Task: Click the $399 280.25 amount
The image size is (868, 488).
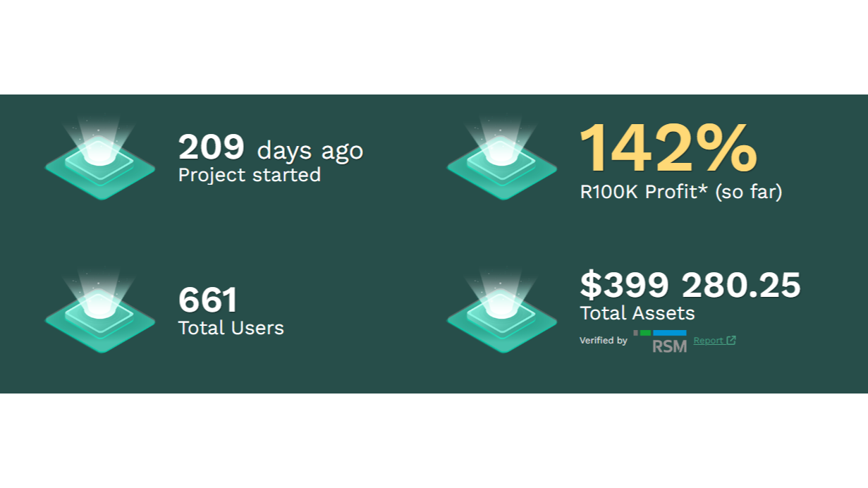Action: pyautogui.click(x=690, y=285)
